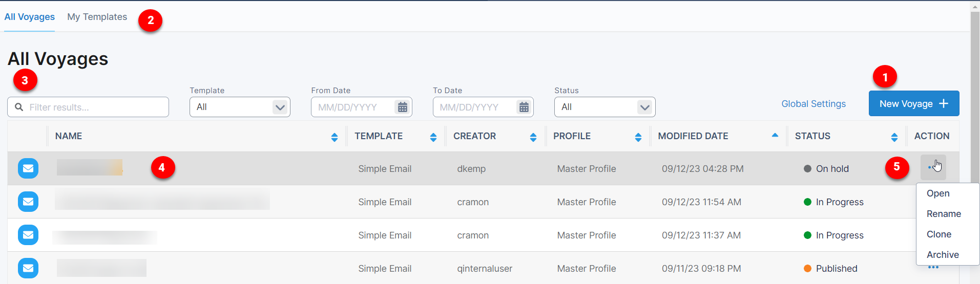Open the Global Settings link
This screenshot has width=980, height=284.
click(813, 104)
